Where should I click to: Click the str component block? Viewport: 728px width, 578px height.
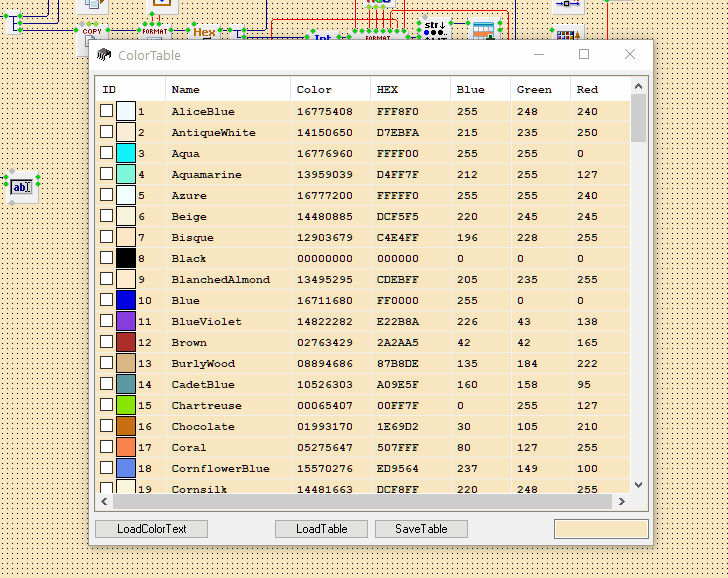(x=434, y=29)
